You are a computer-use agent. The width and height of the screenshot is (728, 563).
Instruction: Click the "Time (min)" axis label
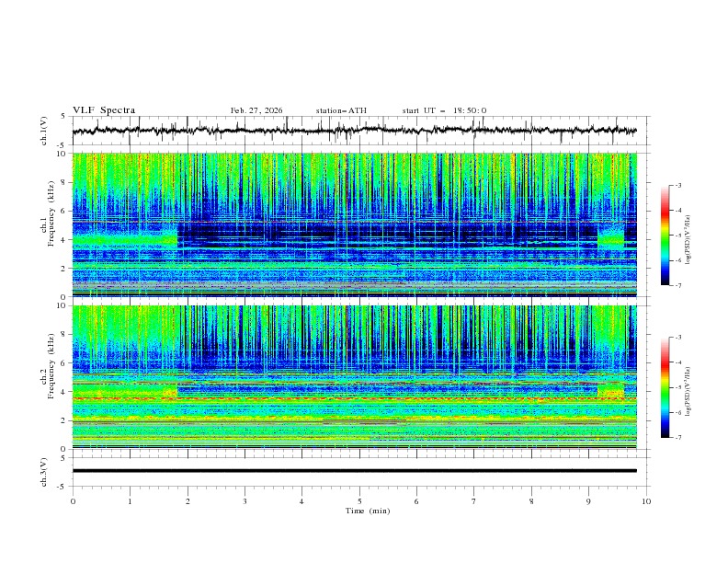(x=368, y=511)
